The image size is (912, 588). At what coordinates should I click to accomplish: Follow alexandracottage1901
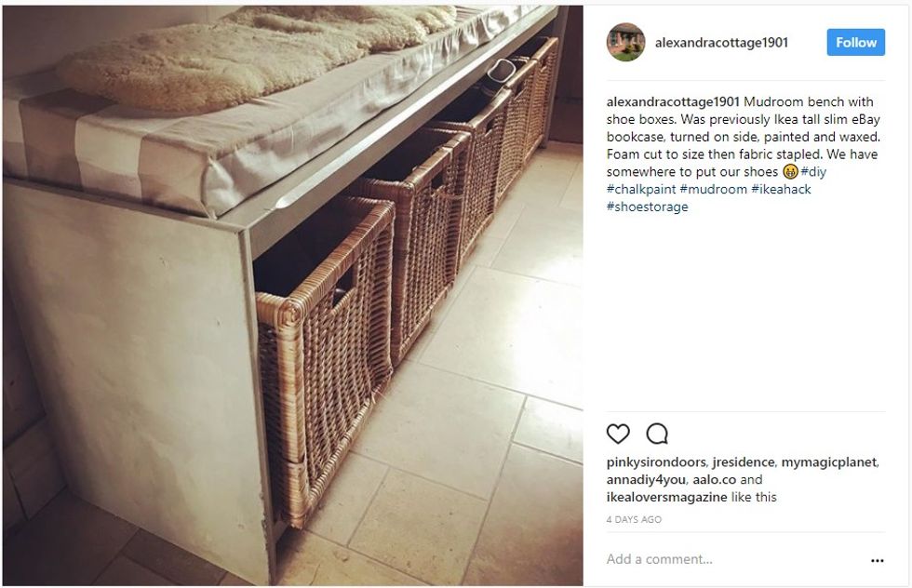[x=855, y=43]
